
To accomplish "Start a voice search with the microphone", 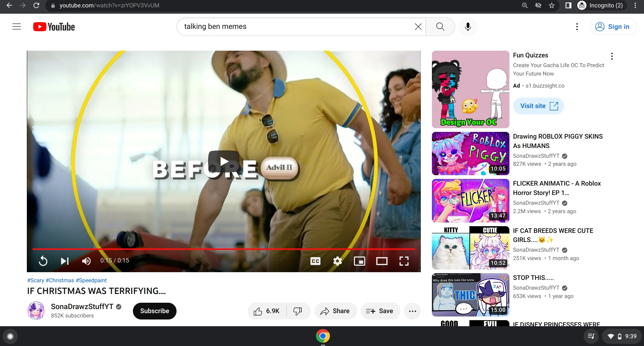I will (x=468, y=27).
